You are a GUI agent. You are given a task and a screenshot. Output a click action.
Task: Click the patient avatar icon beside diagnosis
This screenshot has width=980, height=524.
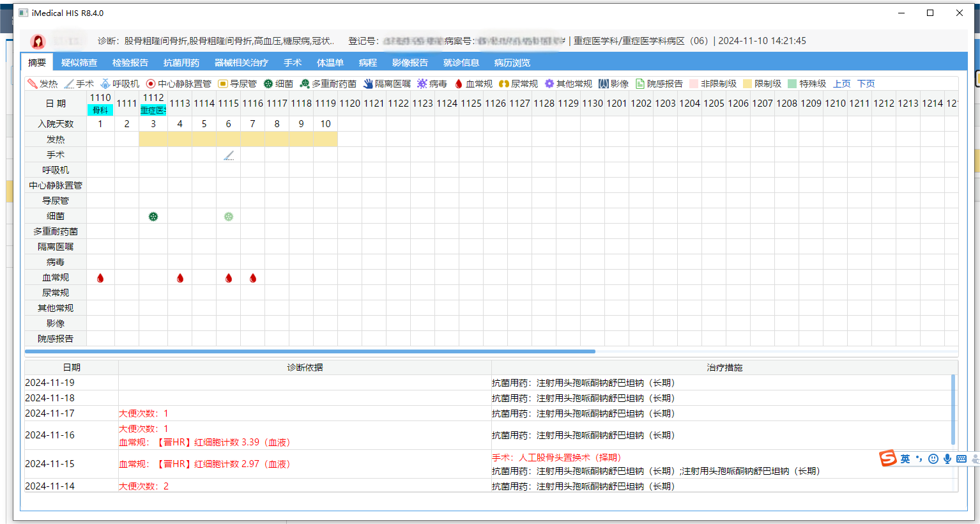38,42
